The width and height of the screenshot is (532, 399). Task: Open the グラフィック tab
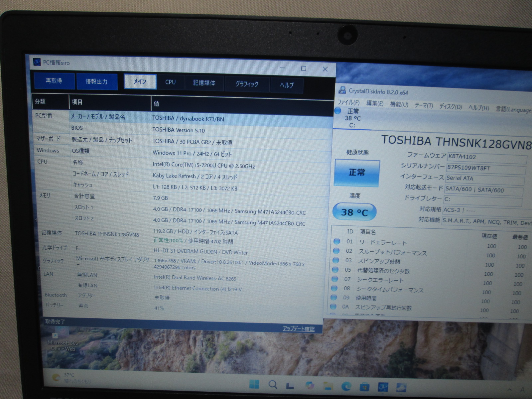coord(247,84)
